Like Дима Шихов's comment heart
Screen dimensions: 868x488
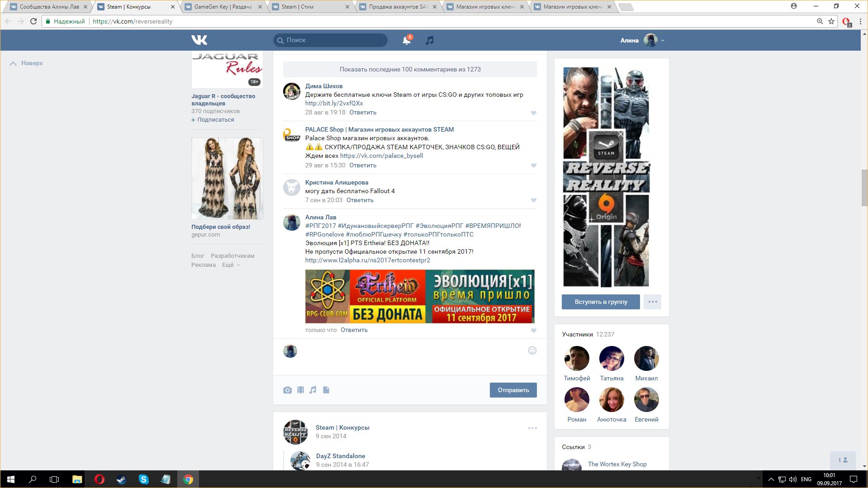point(534,113)
